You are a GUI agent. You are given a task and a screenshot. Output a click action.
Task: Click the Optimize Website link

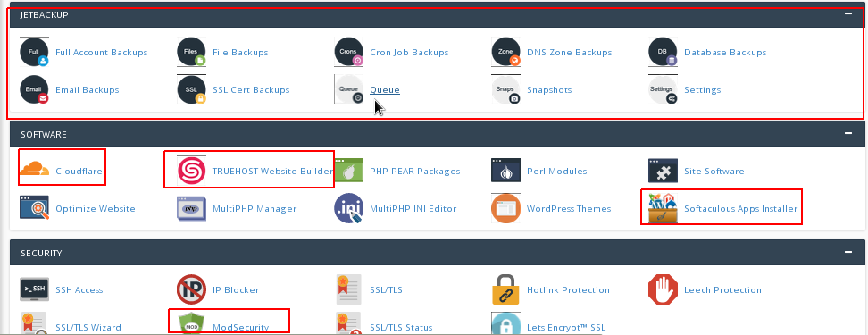[96, 208]
